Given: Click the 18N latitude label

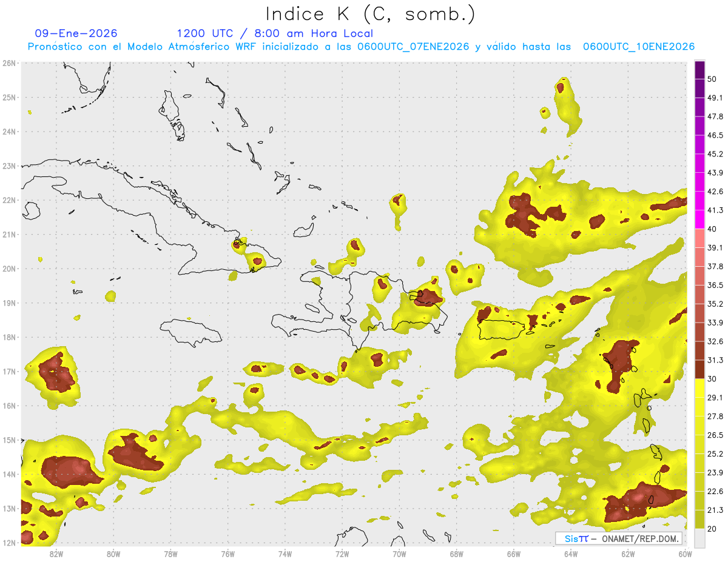Looking at the screenshot, I should pyautogui.click(x=9, y=337).
